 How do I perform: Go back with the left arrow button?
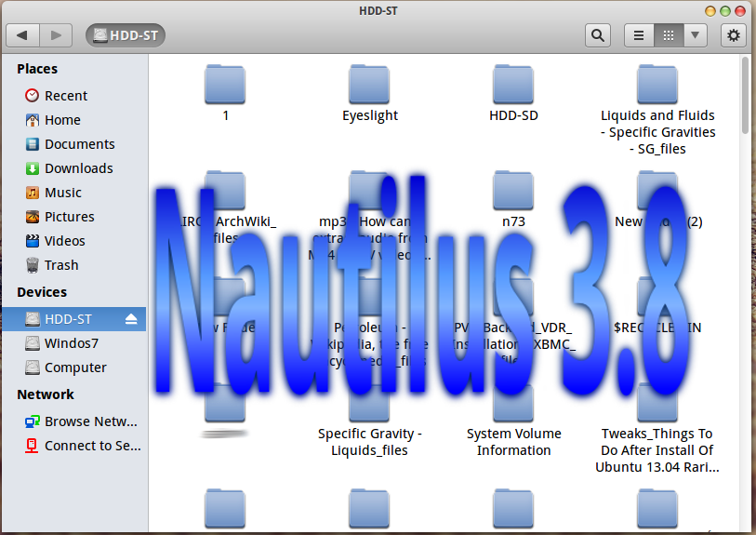pyautogui.click(x=22, y=35)
